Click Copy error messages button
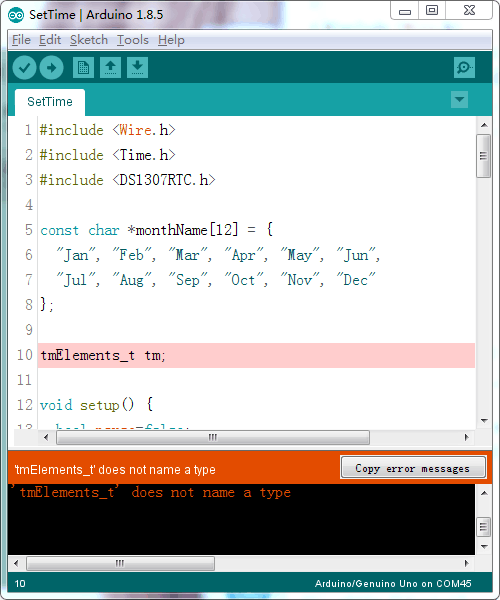 point(413,467)
